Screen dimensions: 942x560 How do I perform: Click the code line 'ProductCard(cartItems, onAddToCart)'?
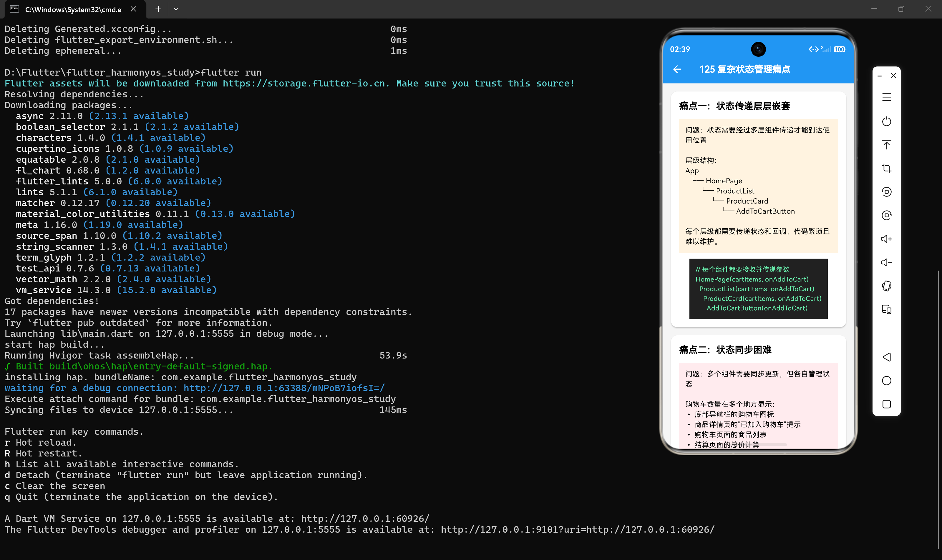(x=762, y=299)
